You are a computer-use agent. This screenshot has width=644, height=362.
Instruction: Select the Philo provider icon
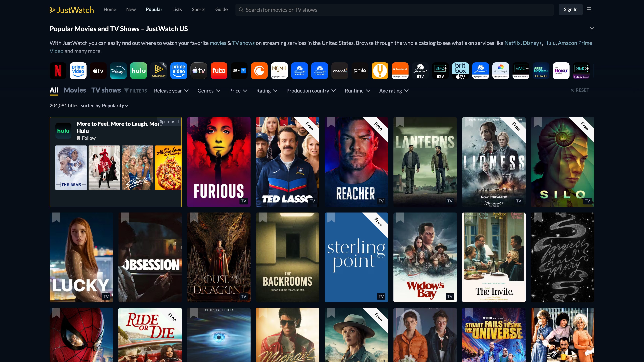pos(360,71)
